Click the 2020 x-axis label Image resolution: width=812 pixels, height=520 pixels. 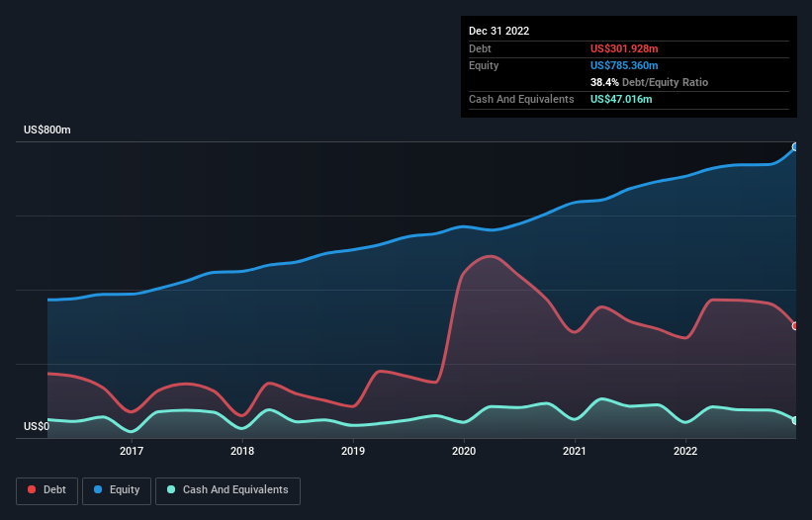pos(464,451)
